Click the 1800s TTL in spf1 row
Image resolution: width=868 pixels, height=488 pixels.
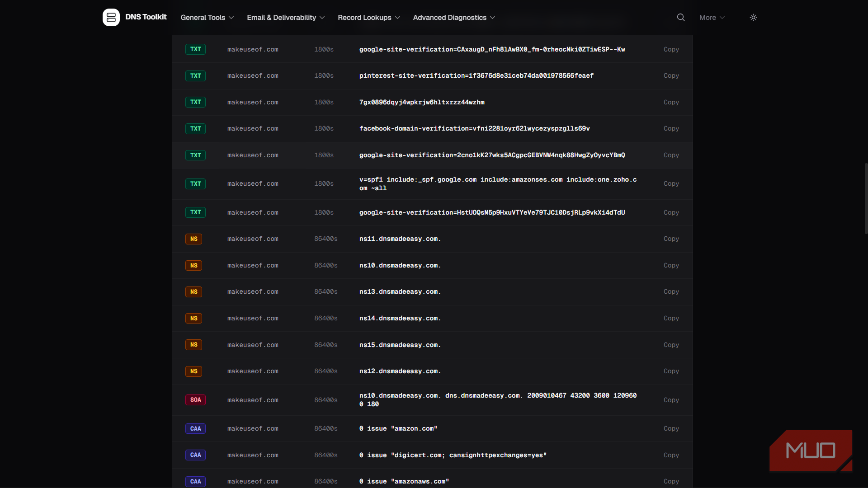point(324,183)
